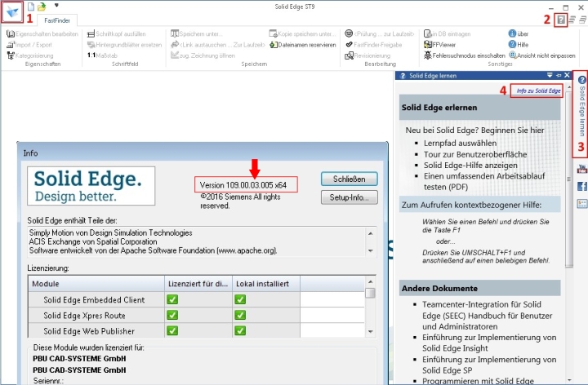The height and width of the screenshot is (385, 588).
Task: Click Lernpfad auswählen link
Action: click(460, 143)
